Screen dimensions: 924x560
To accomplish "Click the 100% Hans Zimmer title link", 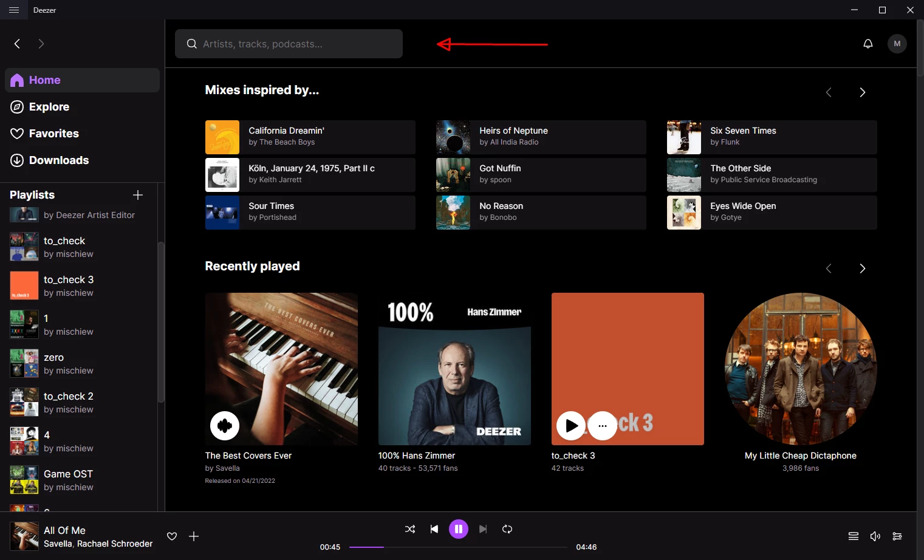I will pyautogui.click(x=417, y=456).
